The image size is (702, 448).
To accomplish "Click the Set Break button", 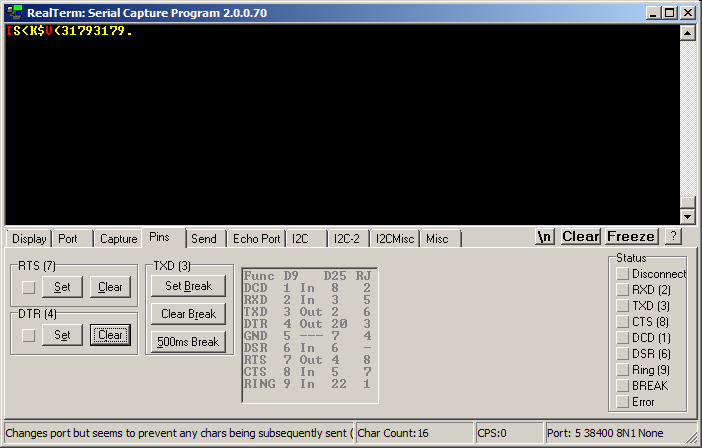I will tap(188, 286).
